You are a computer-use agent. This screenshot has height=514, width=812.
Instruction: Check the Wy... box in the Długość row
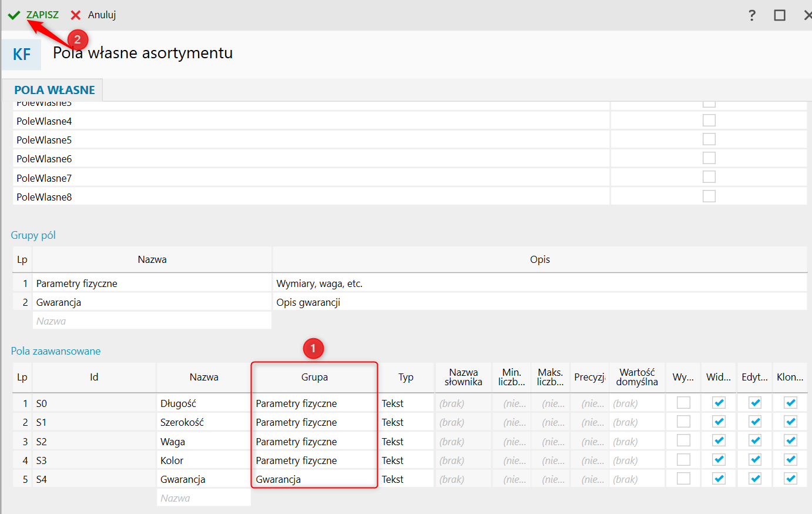point(683,403)
